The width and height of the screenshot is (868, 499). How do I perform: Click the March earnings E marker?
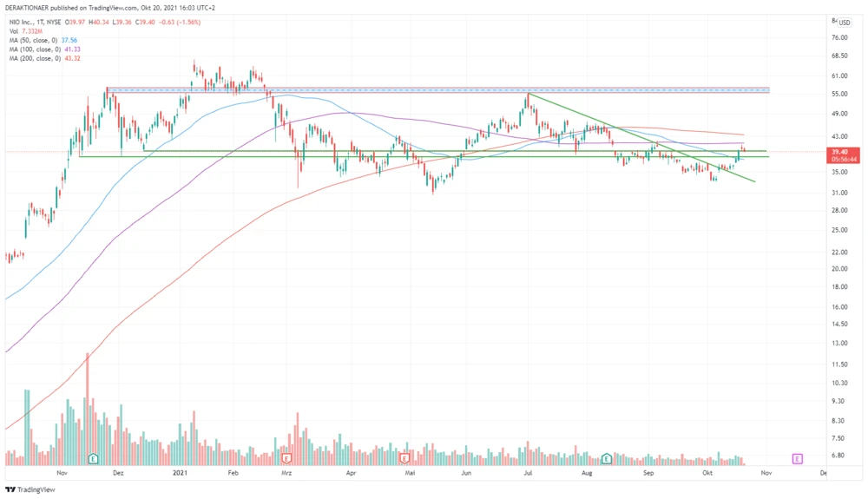pos(286,457)
